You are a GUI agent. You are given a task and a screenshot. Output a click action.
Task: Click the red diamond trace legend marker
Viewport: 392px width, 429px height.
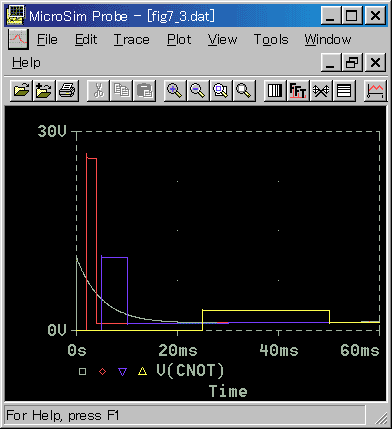103,371
